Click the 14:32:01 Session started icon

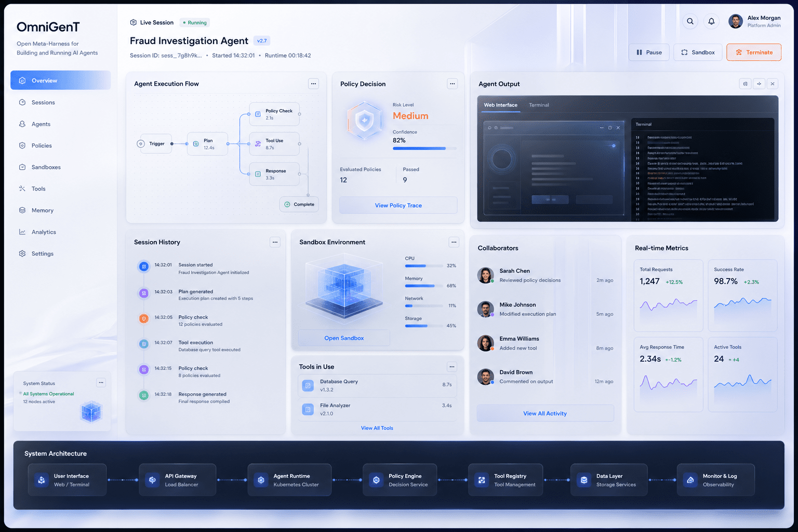(x=144, y=267)
